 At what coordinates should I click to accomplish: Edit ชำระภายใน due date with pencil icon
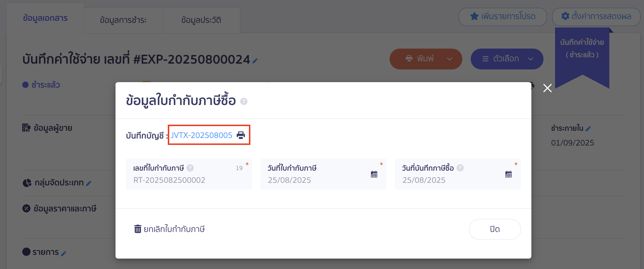click(588, 129)
